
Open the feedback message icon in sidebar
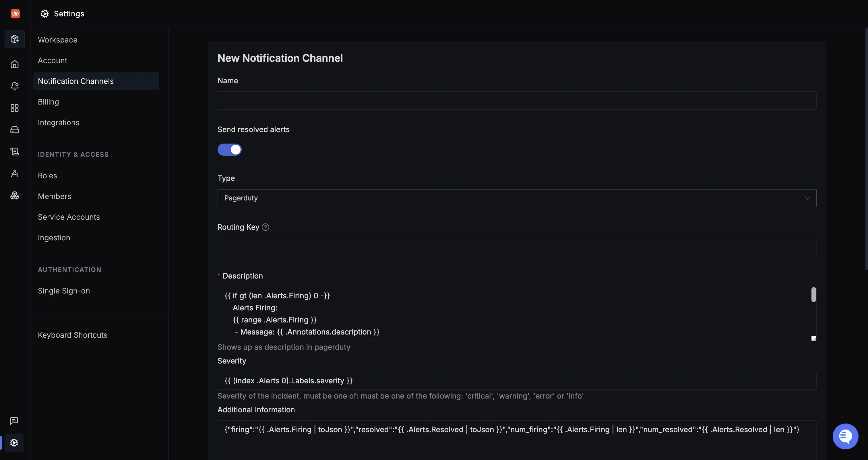[14, 421]
